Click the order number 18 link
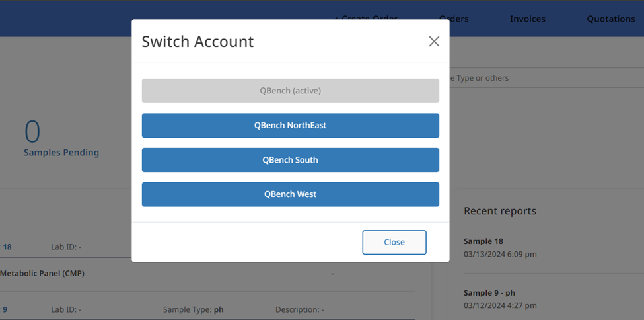Screen dimensions: 644x320 (x=7, y=247)
